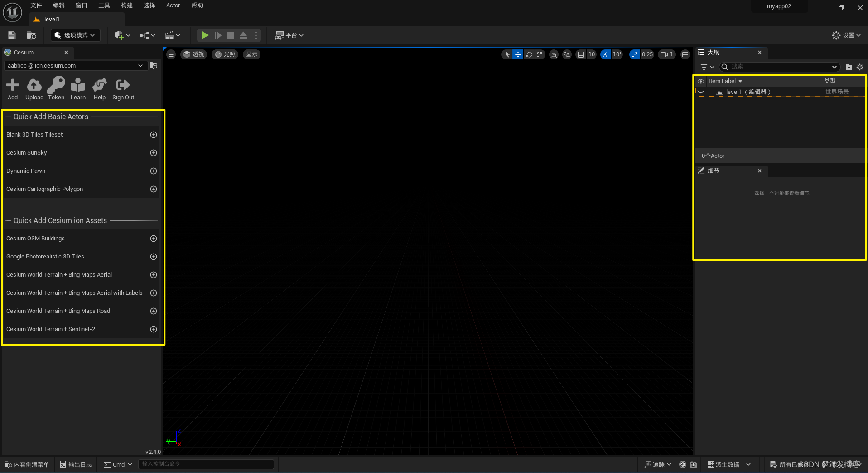Screen dimensions: 868x473
Task: Open the 内容侧滑菜单 content drawer
Action: (x=27, y=464)
